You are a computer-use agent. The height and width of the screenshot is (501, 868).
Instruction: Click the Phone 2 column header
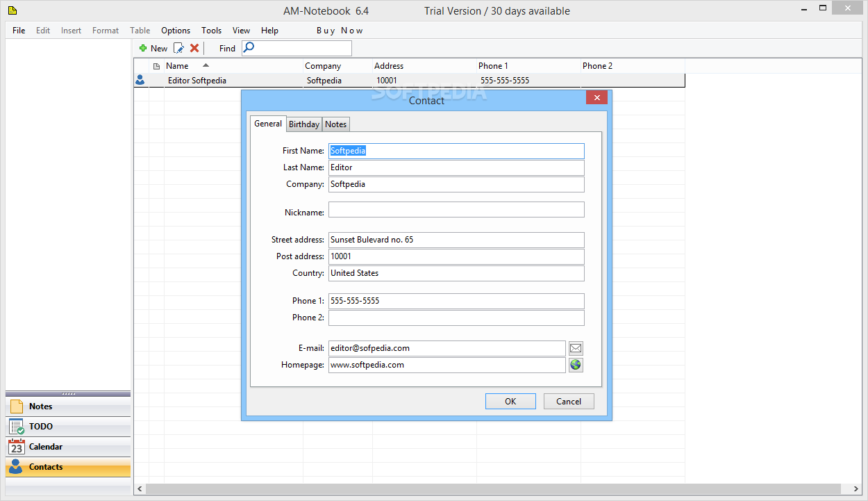[633, 66]
